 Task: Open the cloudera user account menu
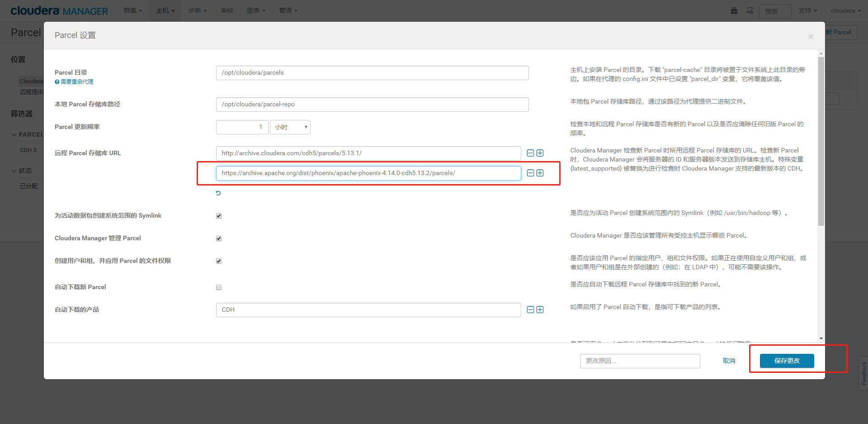pos(845,10)
